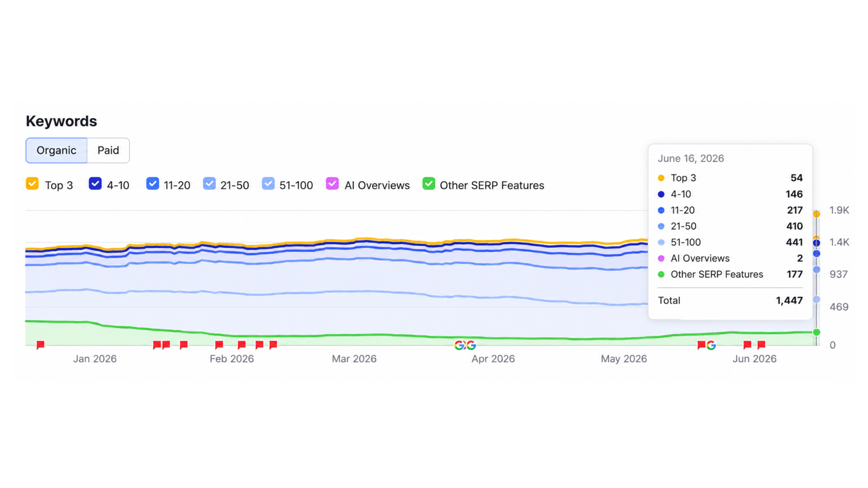This screenshot has width=868, height=488.
Task: Click the Total value 1,447 in tooltip
Action: (x=789, y=300)
